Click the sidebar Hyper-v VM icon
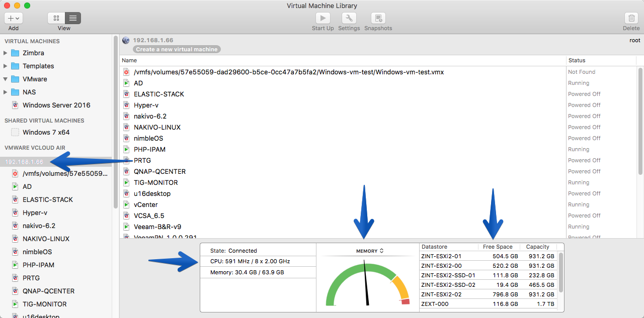Screen dimensions: 644x318 click(15, 213)
